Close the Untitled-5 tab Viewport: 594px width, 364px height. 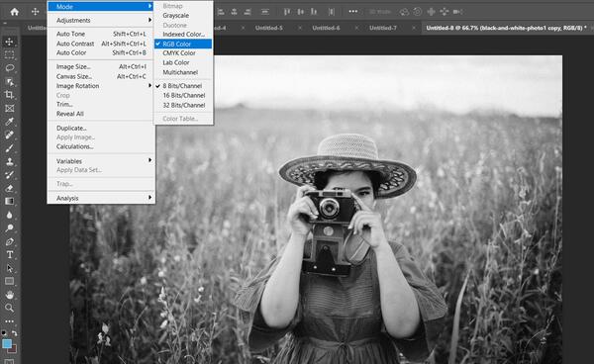[x=300, y=28]
